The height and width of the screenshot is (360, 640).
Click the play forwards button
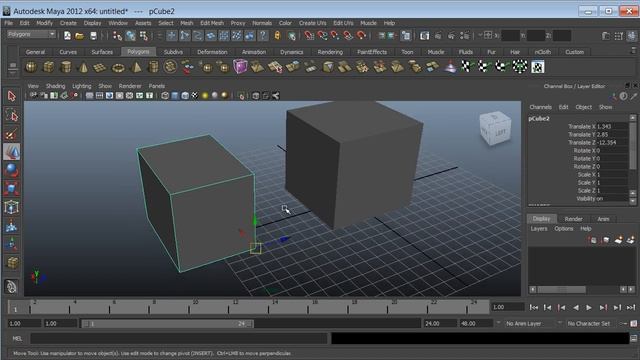pyautogui.click(x=589, y=307)
